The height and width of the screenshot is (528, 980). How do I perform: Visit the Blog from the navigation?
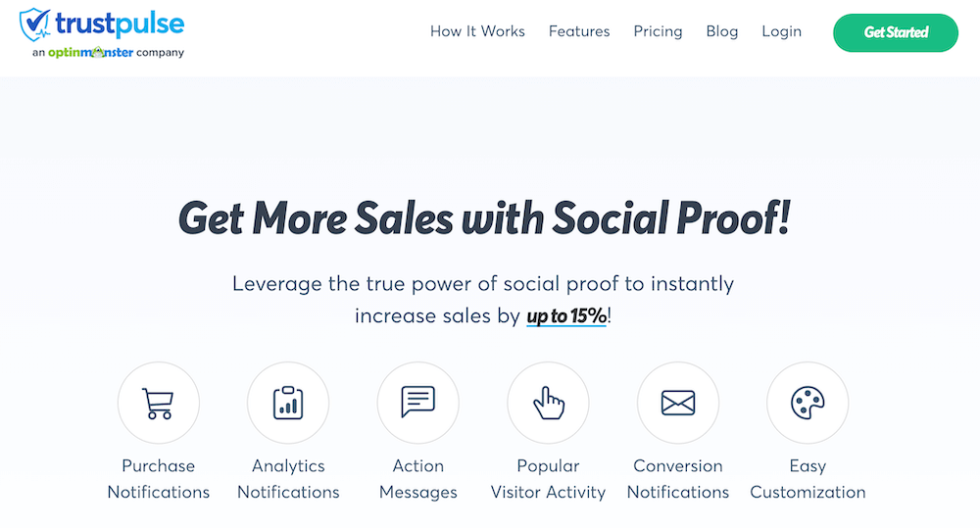(x=722, y=31)
